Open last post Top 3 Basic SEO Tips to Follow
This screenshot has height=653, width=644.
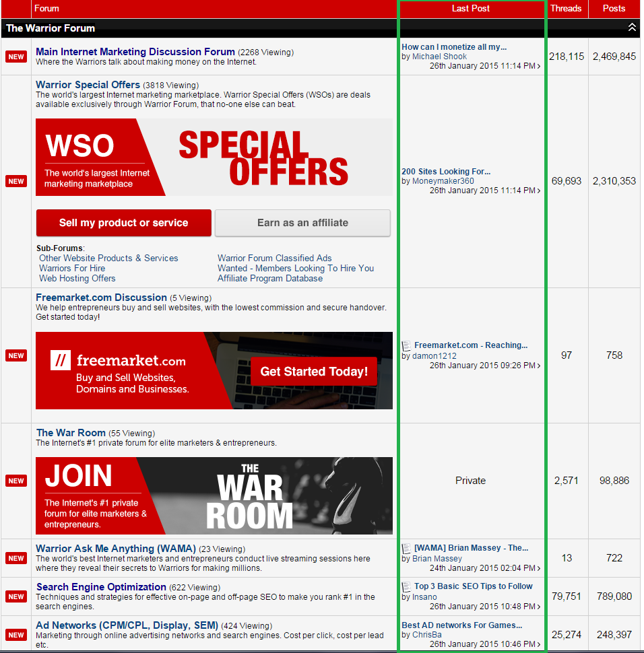pos(473,586)
